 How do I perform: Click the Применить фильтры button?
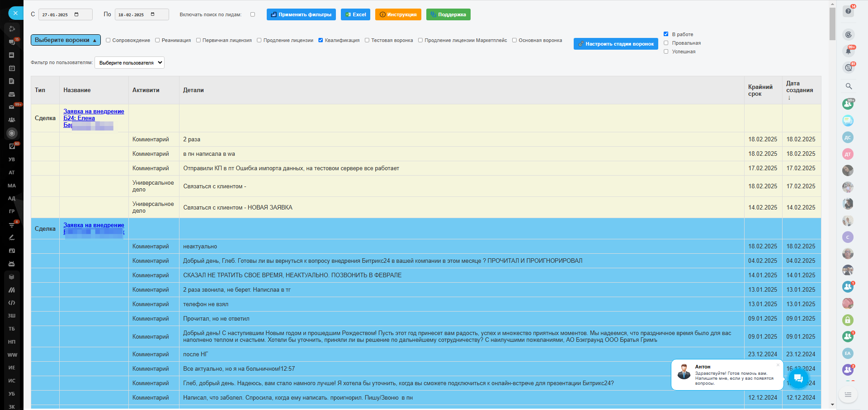(x=301, y=14)
